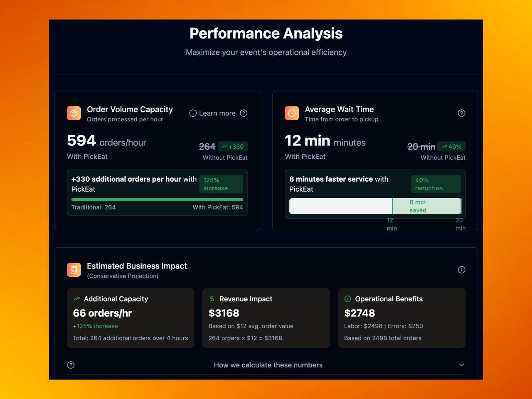The image size is (532, 399).
Task: Click the "With PickEat: 594" label
Action: coord(218,207)
